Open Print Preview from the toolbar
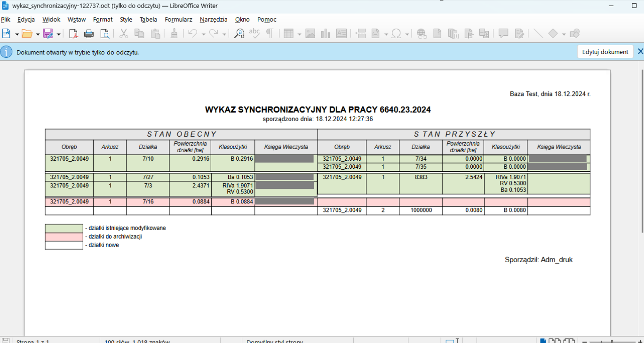The height and width of the screenshot is (343, 644). (104, 33)
